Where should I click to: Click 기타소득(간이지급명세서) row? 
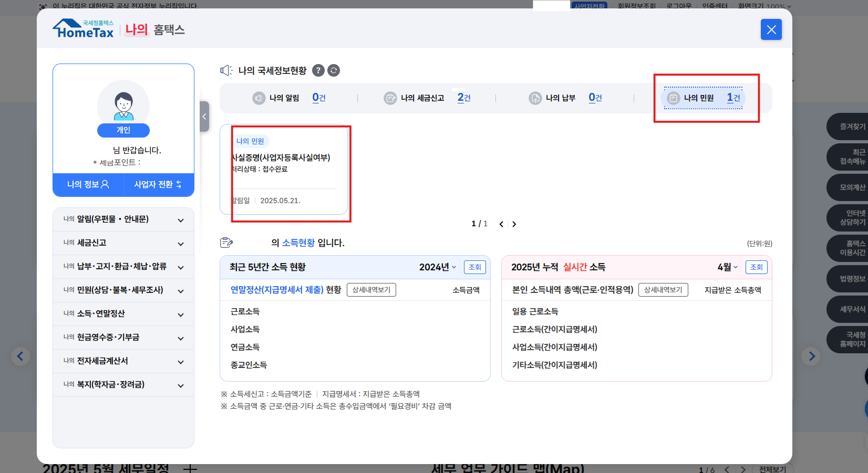[555, 365]
